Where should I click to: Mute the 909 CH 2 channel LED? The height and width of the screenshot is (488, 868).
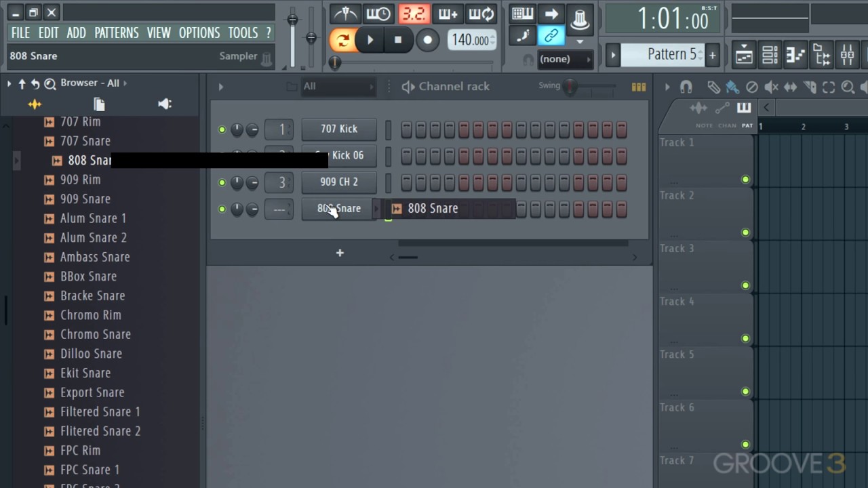click(x=222, y=182)
